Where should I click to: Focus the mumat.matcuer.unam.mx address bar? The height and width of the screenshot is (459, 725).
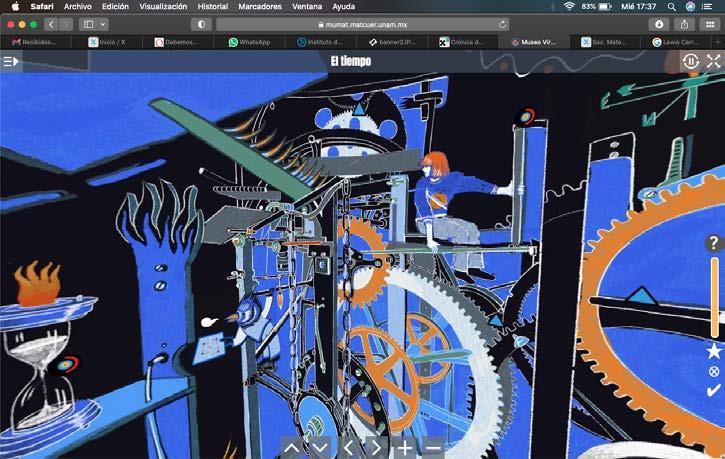tap(362, 24)
